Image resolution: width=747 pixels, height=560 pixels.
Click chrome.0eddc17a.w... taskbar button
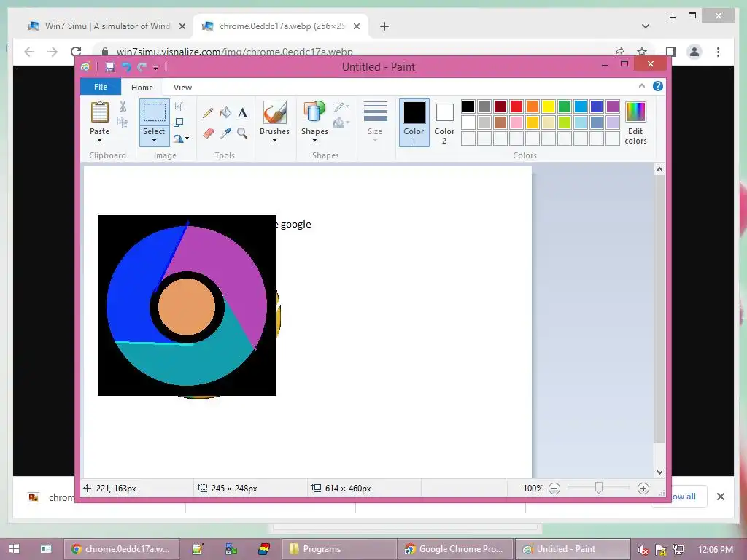(122, 549)
